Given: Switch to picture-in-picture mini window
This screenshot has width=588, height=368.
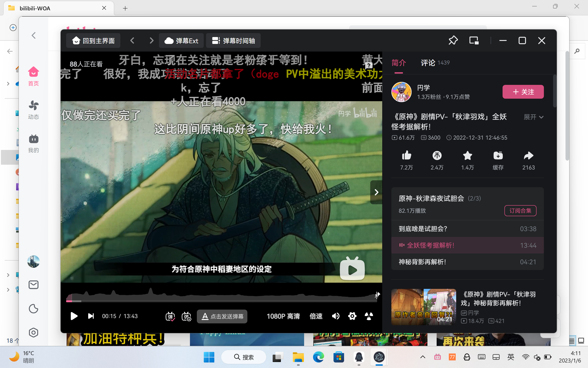Looking at the screenshot, I should click(x=474, y=40).
